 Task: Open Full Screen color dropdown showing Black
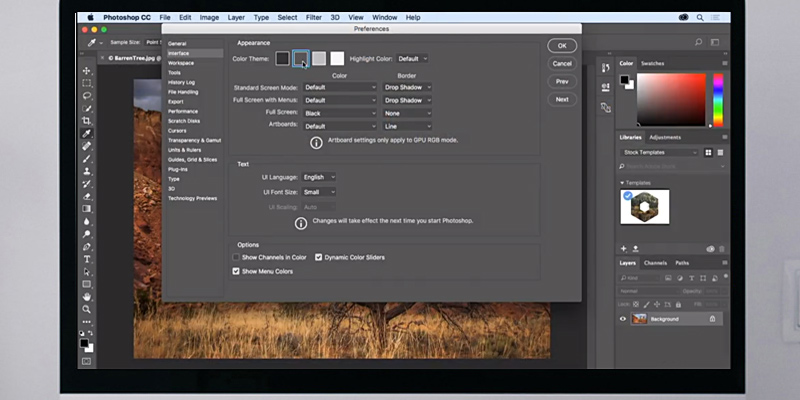(x=340, y=113)
